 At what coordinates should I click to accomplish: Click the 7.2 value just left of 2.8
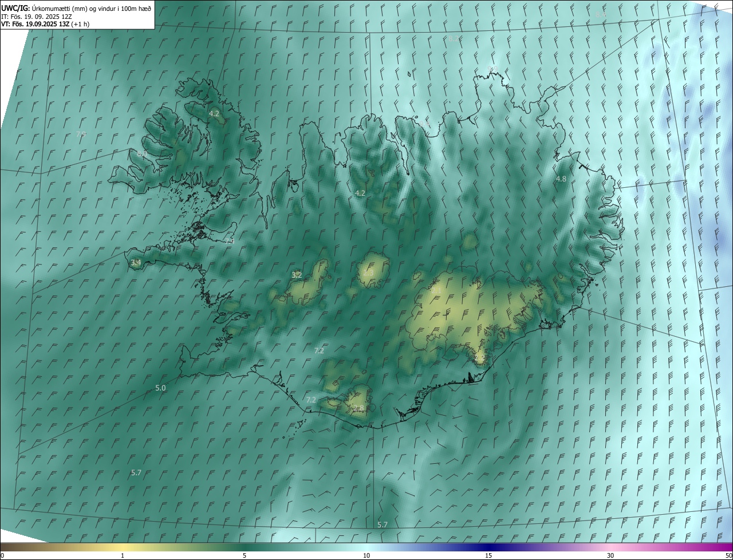pyautogui.click(x=311, y=400)
